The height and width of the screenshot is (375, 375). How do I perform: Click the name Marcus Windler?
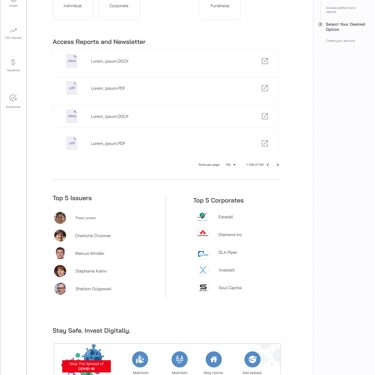90,253
